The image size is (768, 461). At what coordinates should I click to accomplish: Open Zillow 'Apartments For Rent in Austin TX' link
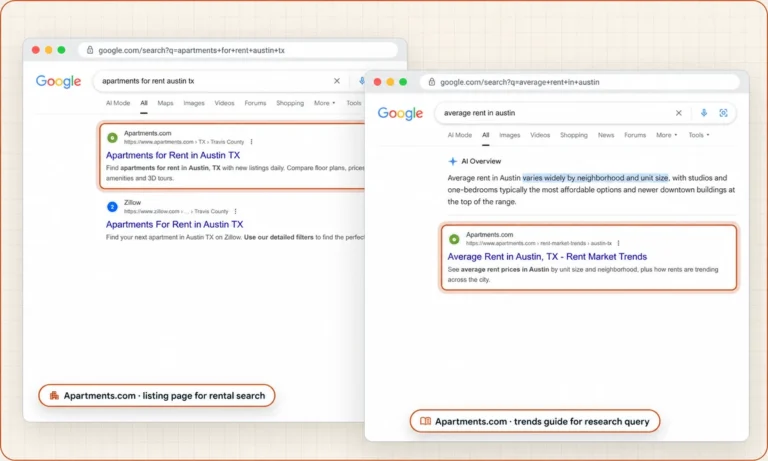[174, 224]
